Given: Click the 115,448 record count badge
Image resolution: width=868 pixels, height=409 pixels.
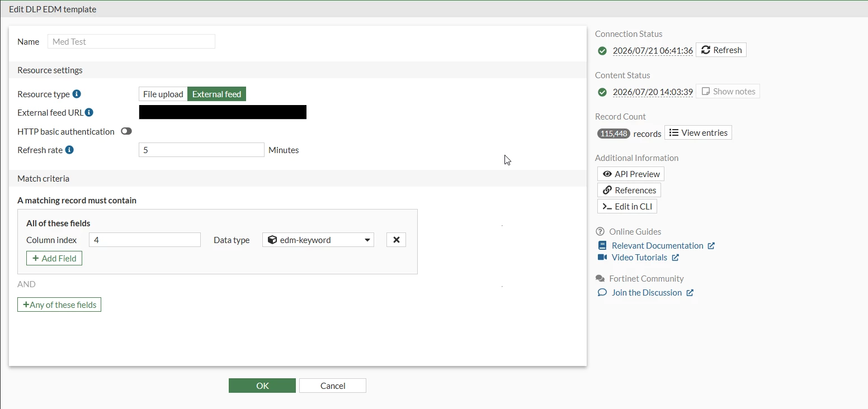Looking at the screenshot, I should click(614, 134).
